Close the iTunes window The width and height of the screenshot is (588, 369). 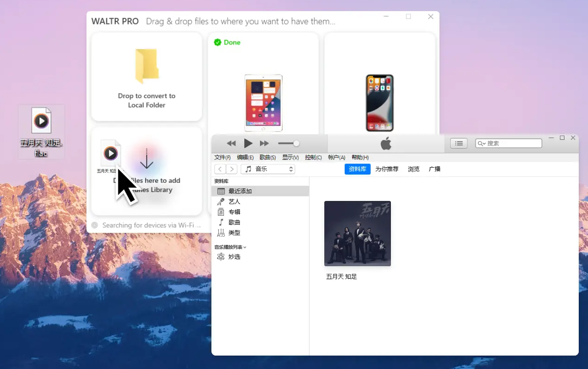tap(573, 138)
